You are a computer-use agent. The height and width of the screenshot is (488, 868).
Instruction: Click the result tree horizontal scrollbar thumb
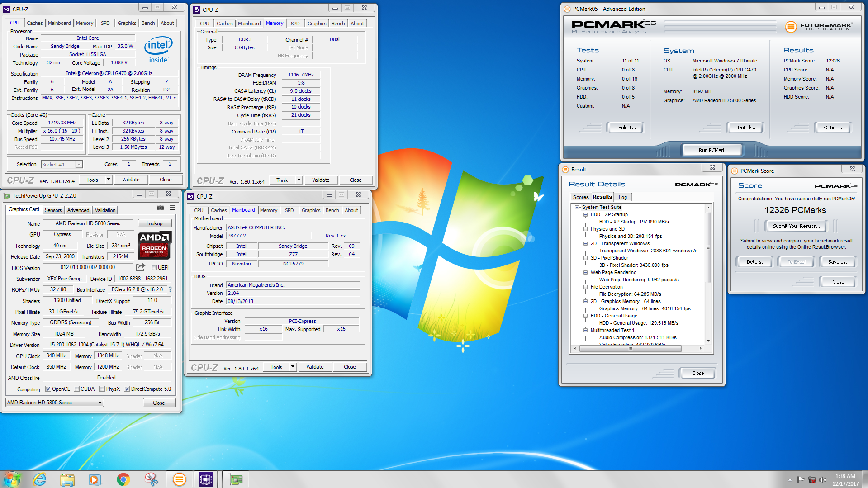click(x=630, y=348)
